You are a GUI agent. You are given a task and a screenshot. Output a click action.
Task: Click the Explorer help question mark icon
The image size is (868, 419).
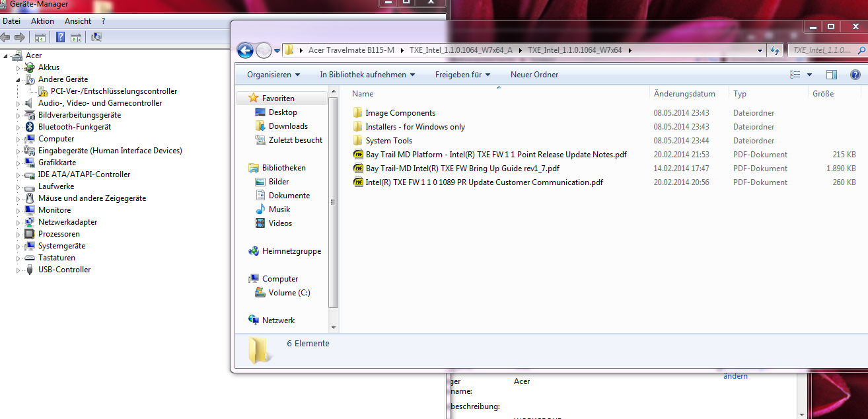pyautogui.click(x=855, y=75)
